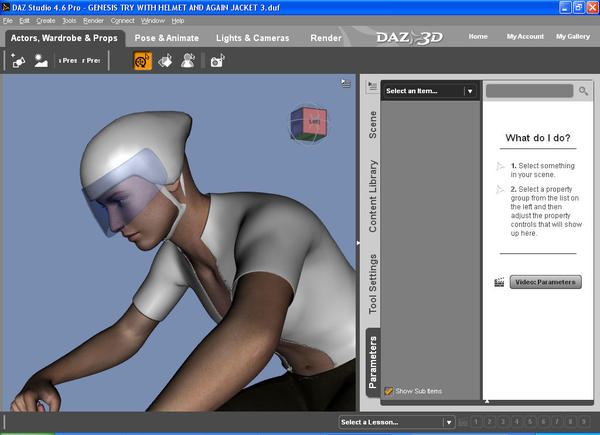Switch to the Pose & Animate tab

point(167,38)
